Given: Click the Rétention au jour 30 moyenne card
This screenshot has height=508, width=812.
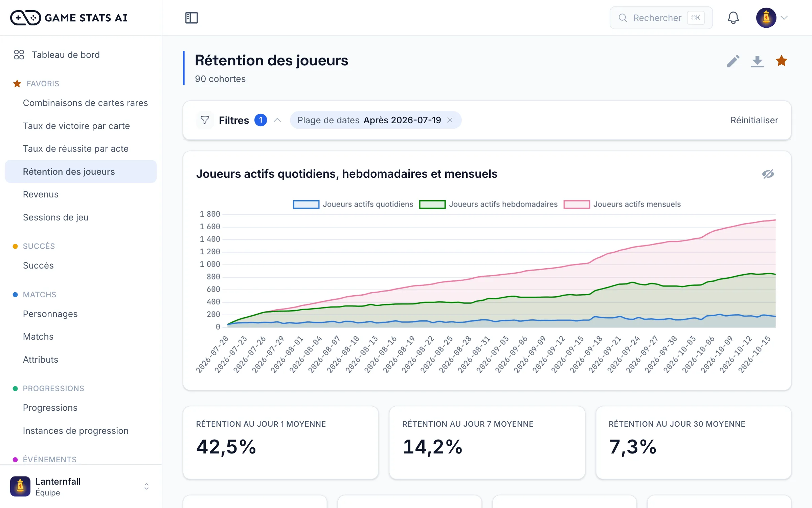Looking at the screenshot, I should (x=693, y=443).
